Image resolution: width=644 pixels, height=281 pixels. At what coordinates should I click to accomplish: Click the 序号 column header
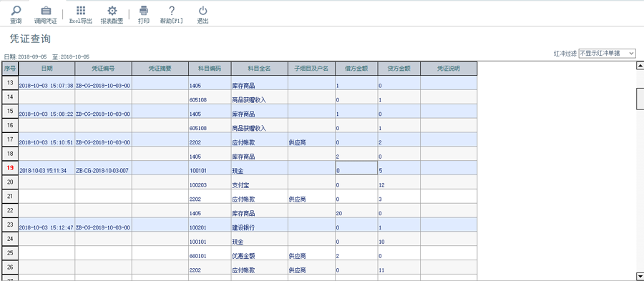pos(10,69)
